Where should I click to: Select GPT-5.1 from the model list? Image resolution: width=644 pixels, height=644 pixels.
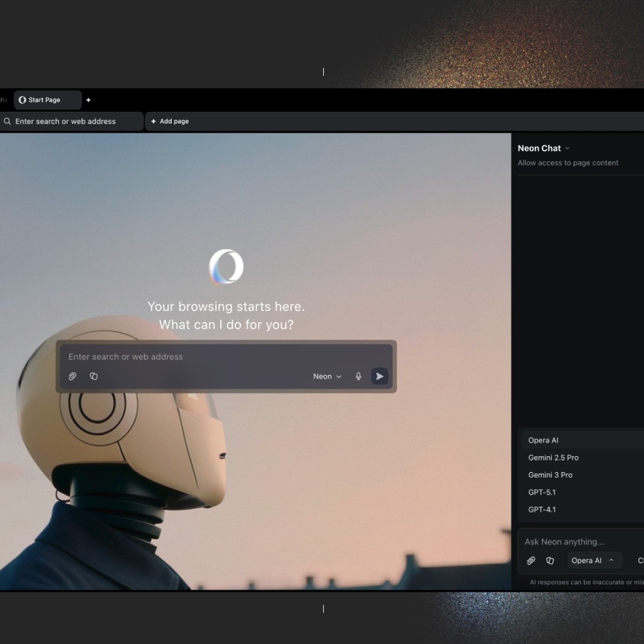click(x=543, y=492)
